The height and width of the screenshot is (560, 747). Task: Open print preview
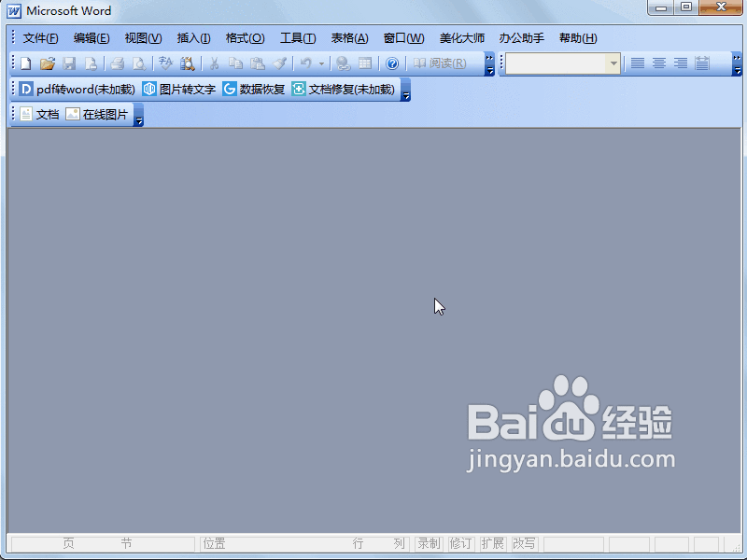pos(137,63)
